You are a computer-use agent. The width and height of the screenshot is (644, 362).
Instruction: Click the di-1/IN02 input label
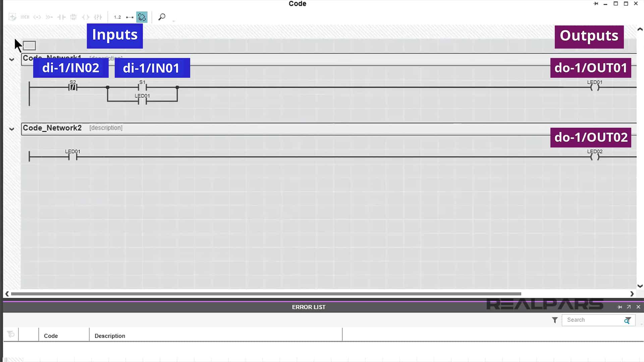[x=70, y=68]
